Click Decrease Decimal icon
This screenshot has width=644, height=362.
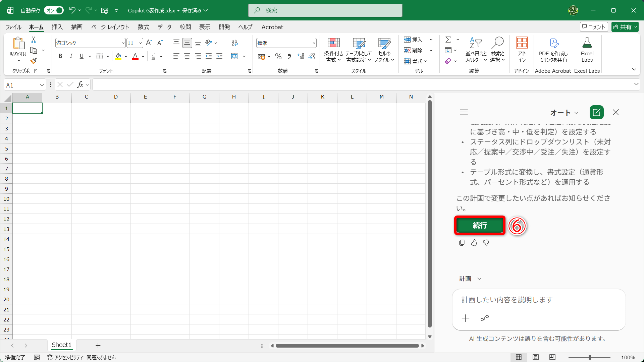tap(312, 56)
